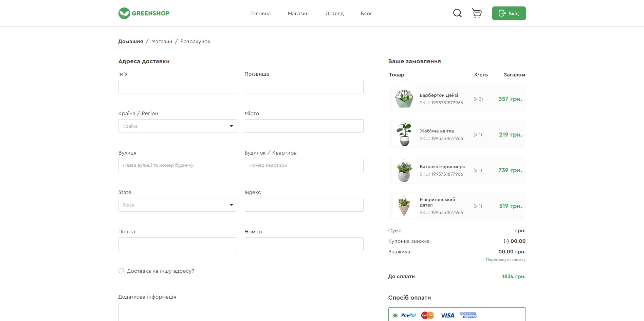Select the PayPal payment radio button
This screenshot has height=321, width=644.
(x=395, y=316)
